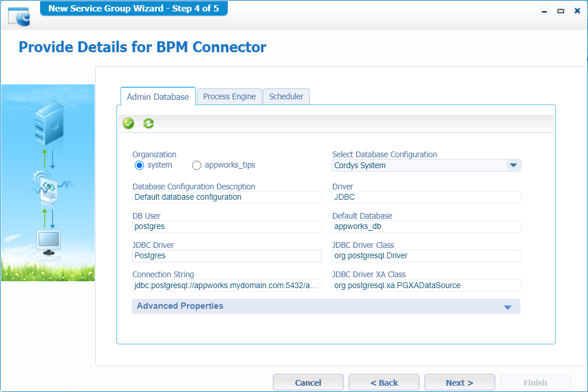Image resolution: width=588 pixels, height=392 pixels.
Task: Click the Next button to continue
Action: [460, 382]
